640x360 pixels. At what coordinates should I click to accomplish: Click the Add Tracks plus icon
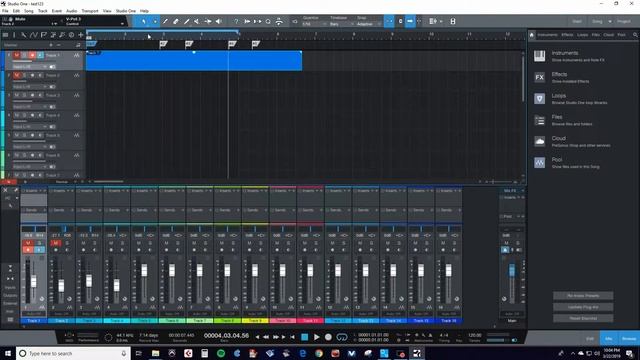click(x=80, y=35)
